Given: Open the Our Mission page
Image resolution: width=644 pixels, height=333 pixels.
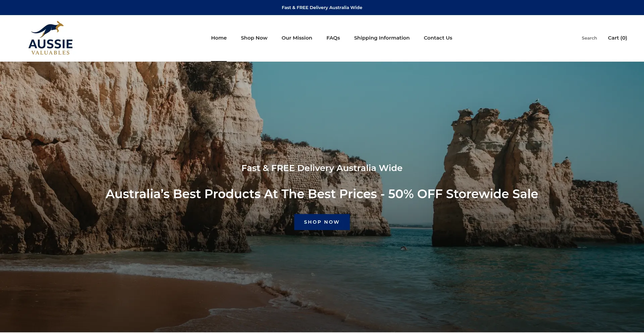Looking at the screenshot, I should (297, 38).
